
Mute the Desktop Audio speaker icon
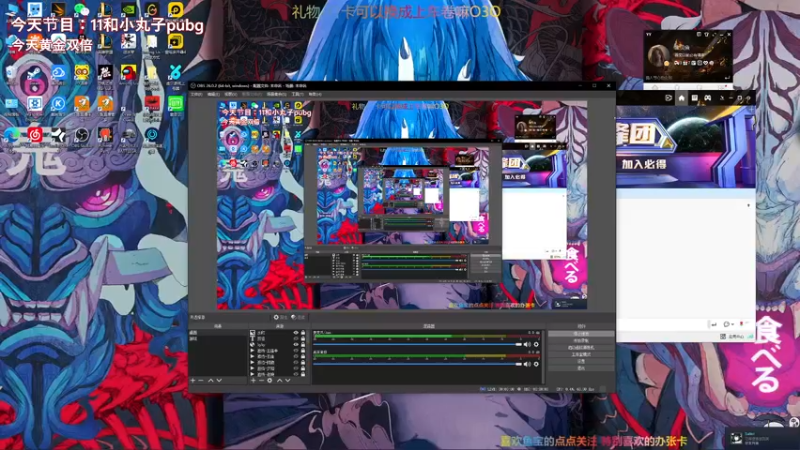point(528,364)
